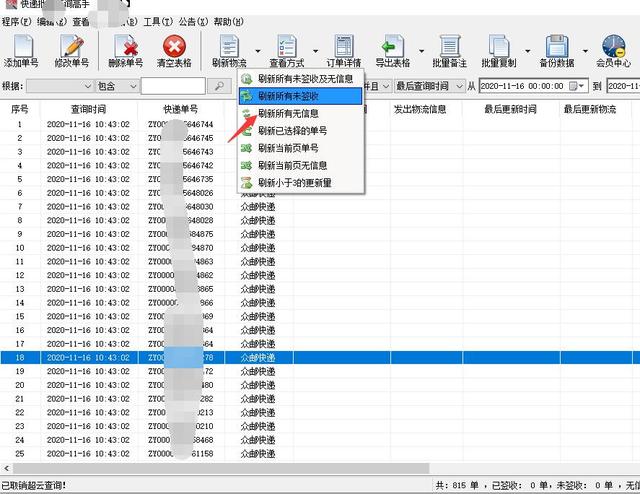640x494 pixels.
Task: Click the 批量复制 toolbar icon
Action: tap(499, 51)
